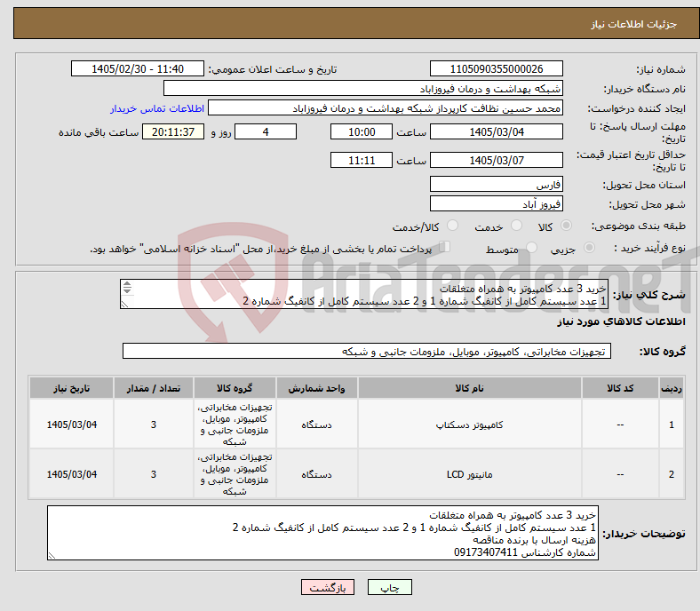Click the مانیتور LCD item name cell
Viewport: 700px width, 611px height.
point(469,474)
